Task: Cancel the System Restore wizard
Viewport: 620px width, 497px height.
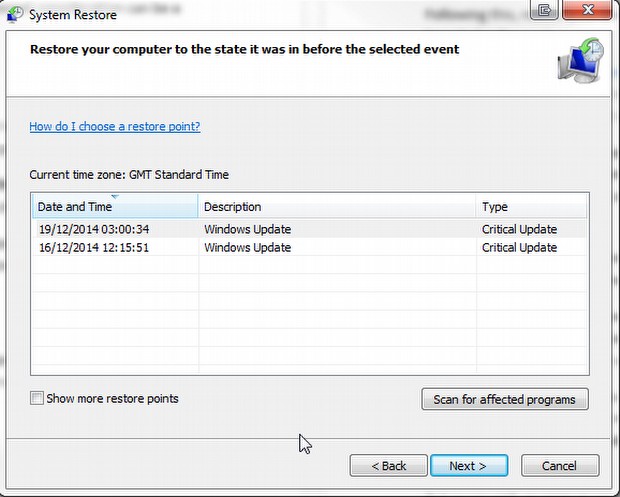Action: tap(559, 466)
